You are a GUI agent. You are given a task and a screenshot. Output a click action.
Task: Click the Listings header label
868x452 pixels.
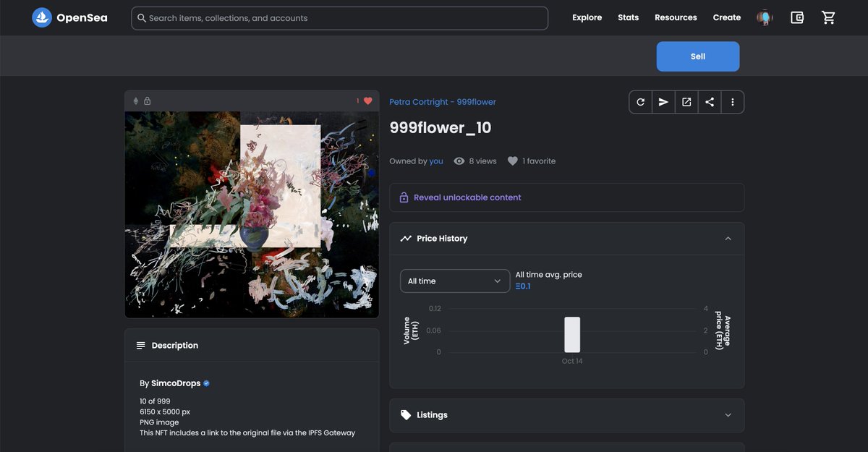pyautogui.click(x=432, y=415)
